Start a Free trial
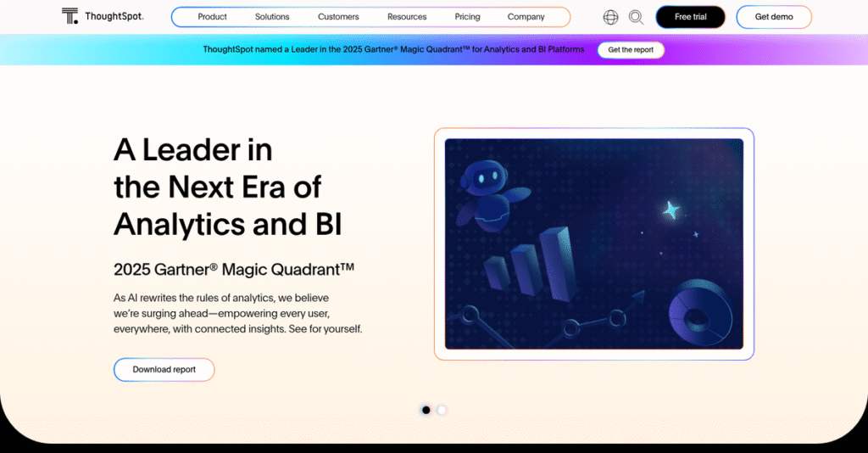868x453 pixels. tap(690, 17)
